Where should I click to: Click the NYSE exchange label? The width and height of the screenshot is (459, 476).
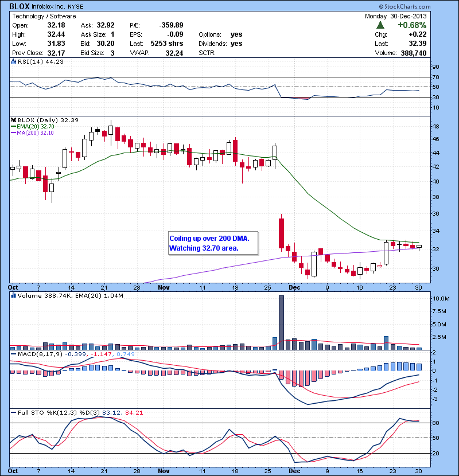click(x=75, y=7)
